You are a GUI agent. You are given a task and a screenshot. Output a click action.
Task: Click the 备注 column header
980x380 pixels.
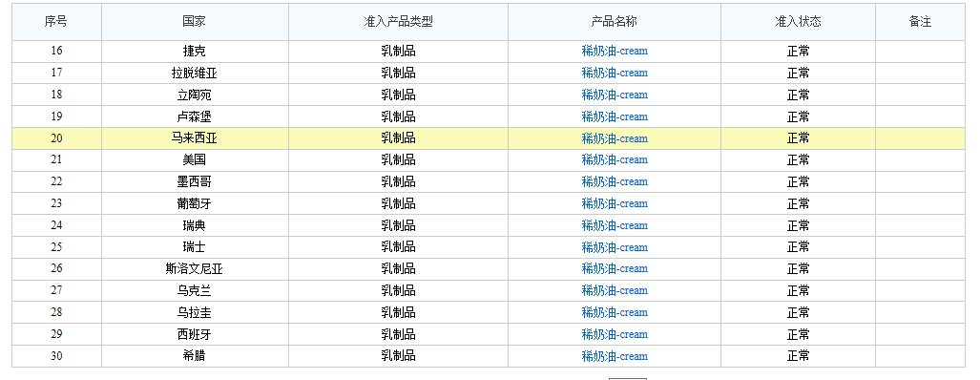coord(920,22)
